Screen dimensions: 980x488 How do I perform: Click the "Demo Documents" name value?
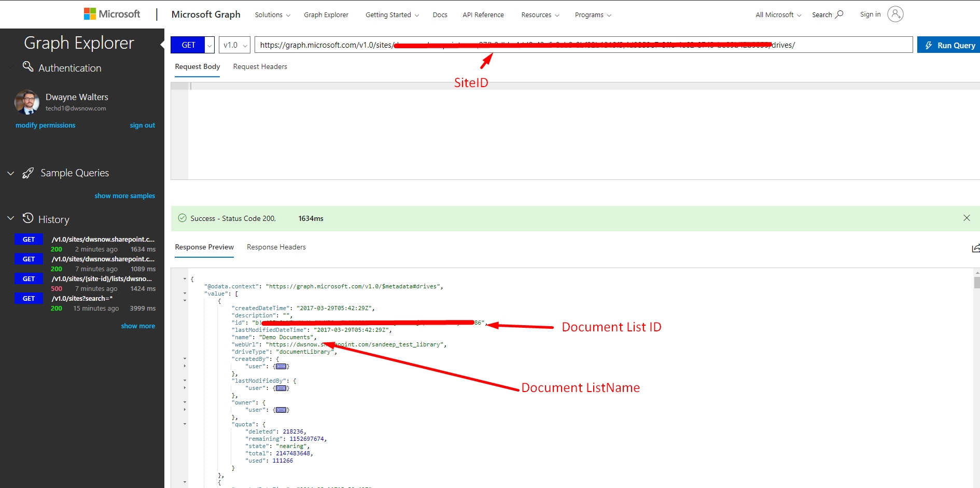point(286,337)
